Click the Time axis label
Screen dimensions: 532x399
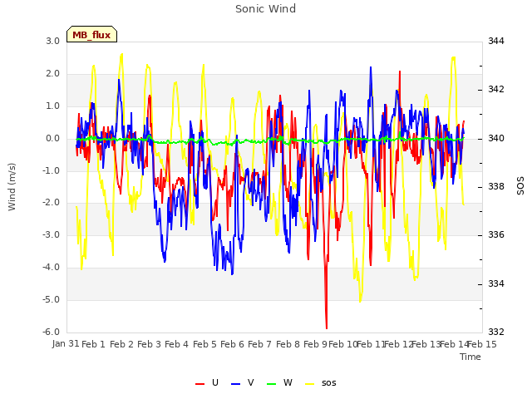470,357
